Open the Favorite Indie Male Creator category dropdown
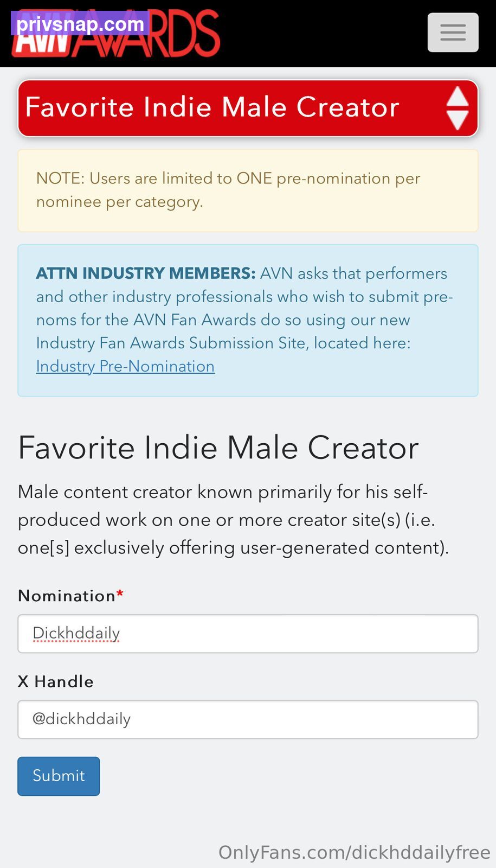 (248, 108)
